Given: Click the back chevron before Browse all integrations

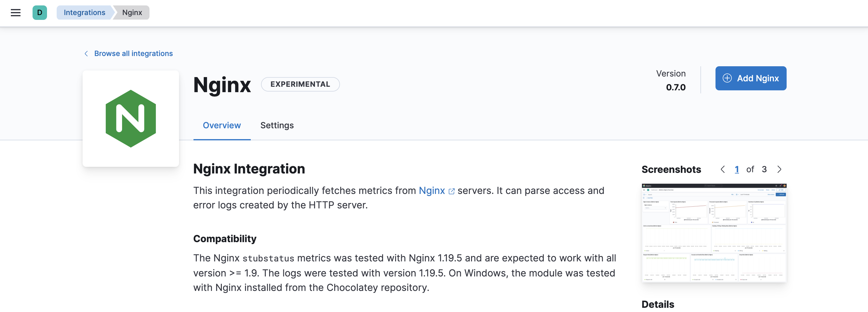Looking at the screenshot, I should tap(86, 53).
